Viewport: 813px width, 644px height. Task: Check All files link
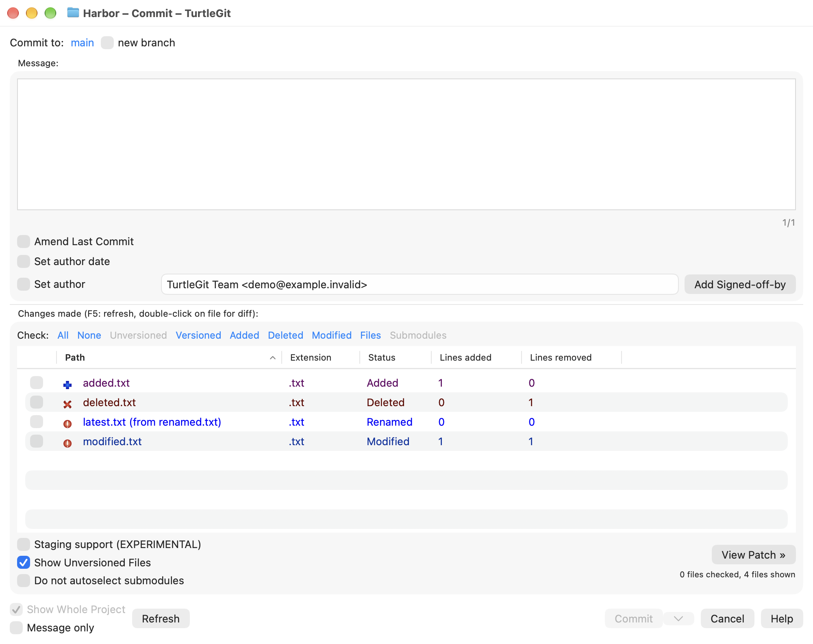click(x=63, y=335)
